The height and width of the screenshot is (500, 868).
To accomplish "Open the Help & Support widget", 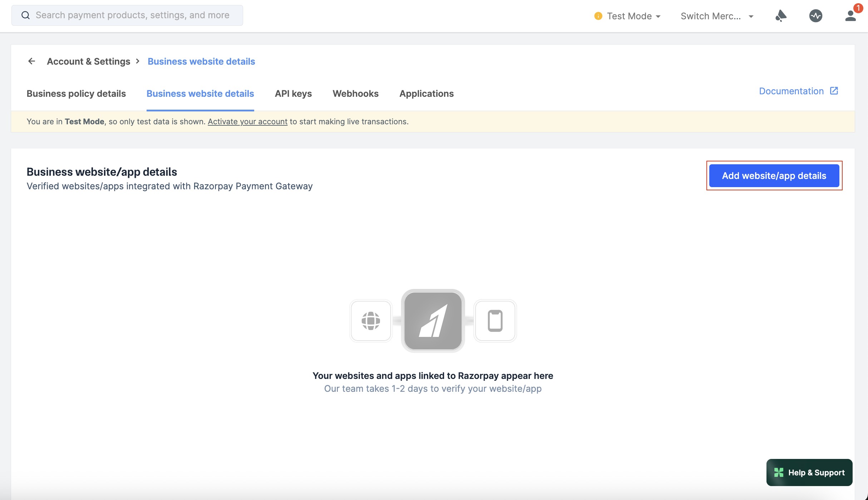I will [x=809, y=472].
